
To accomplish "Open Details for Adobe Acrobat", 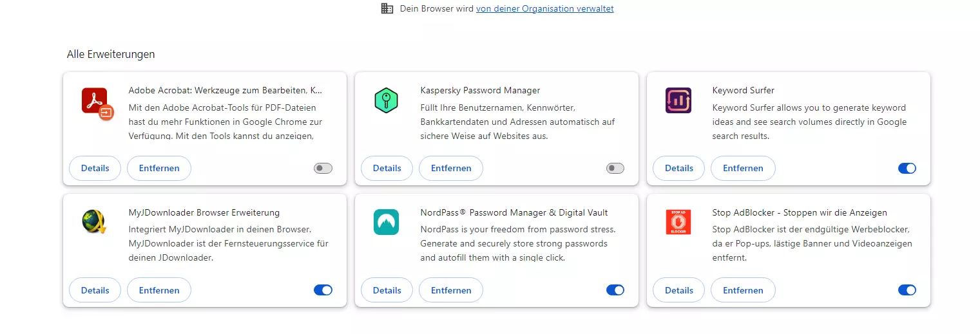I will click(95, 168).
